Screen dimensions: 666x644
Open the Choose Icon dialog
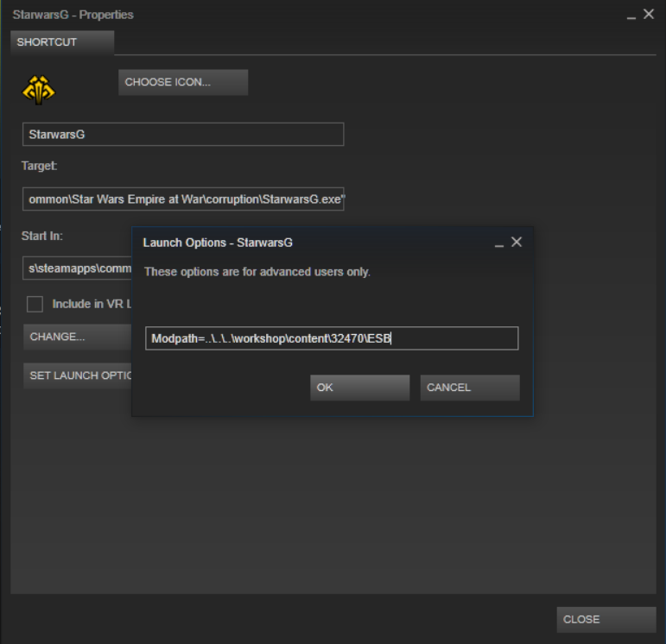coord(183,82)
